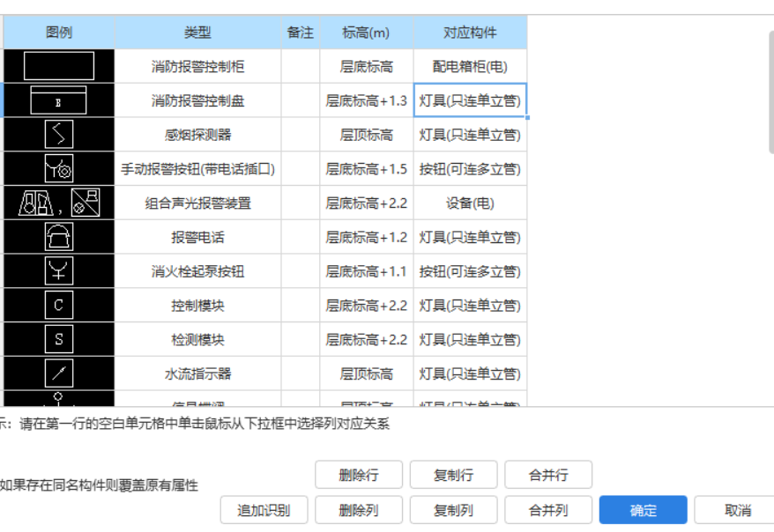This screenshot has height=532, width=774.
Task: Click 对应构件 cell of 感烟探测器 row
Action: point(470,134)
